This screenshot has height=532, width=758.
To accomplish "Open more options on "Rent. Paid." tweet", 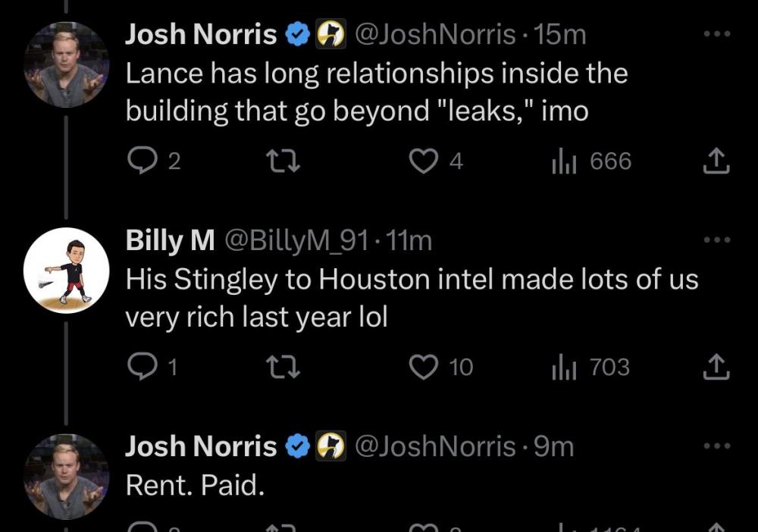I will [716, 446].
